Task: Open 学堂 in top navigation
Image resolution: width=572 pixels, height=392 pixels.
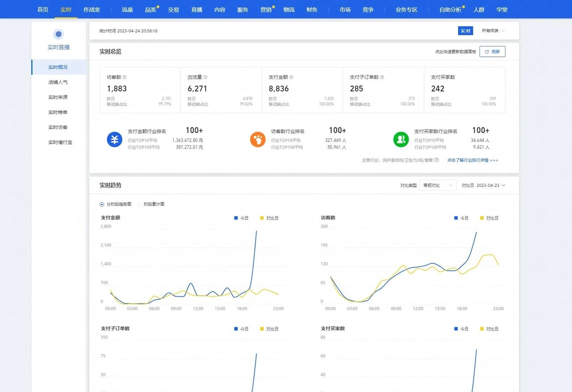Action: tap(502, 9)
